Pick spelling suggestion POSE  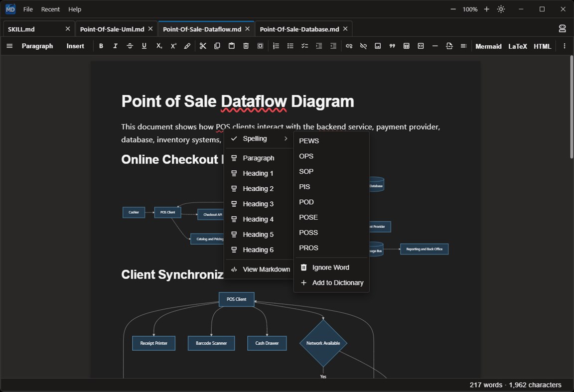point(331,217)
